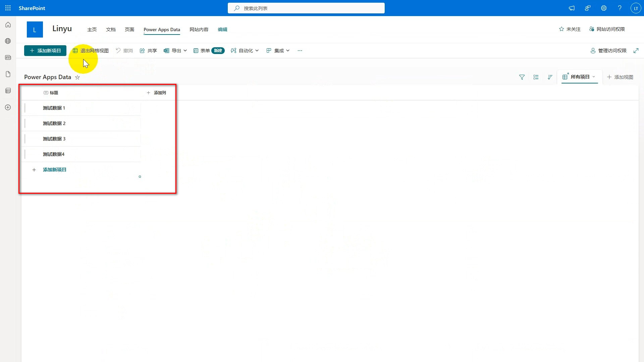Click the sort icon beside filter

pyautogui.click(x=550, y=77)
